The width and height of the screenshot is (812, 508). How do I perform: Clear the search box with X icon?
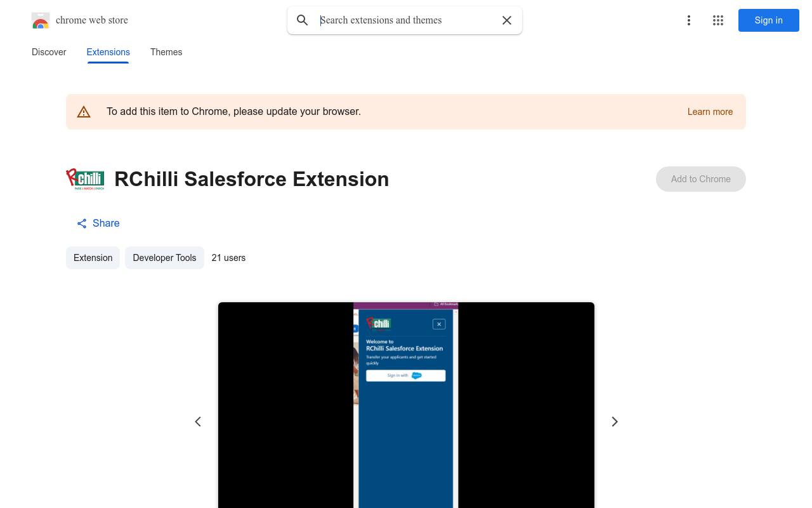point(507,20)
